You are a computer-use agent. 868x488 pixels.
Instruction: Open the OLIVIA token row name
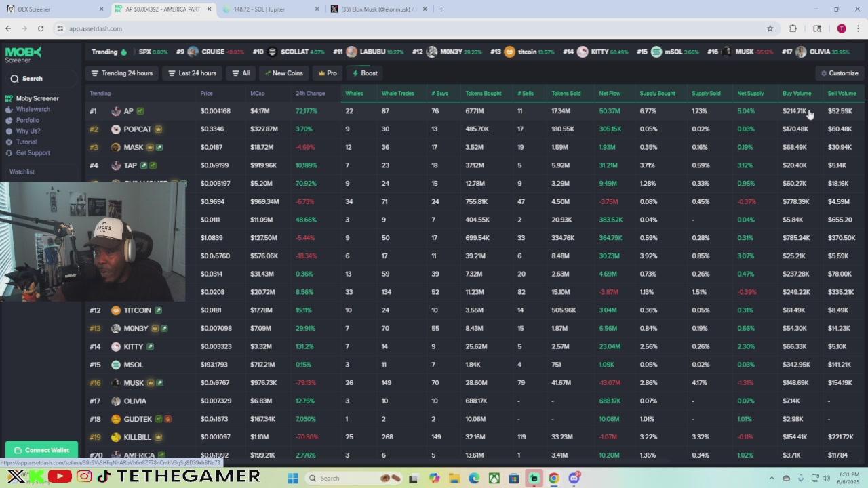[x=135, y=401]
